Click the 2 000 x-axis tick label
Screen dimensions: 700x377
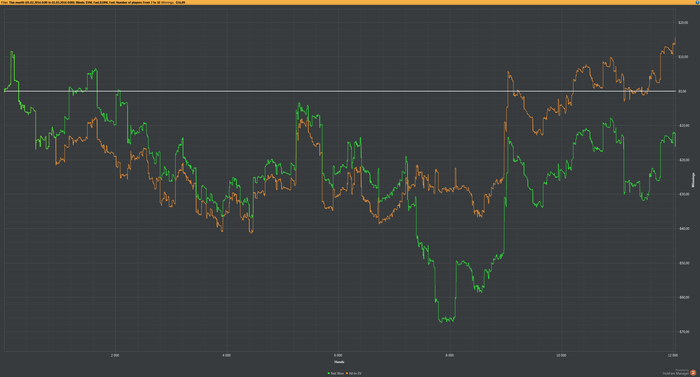(x=115, y=356)
